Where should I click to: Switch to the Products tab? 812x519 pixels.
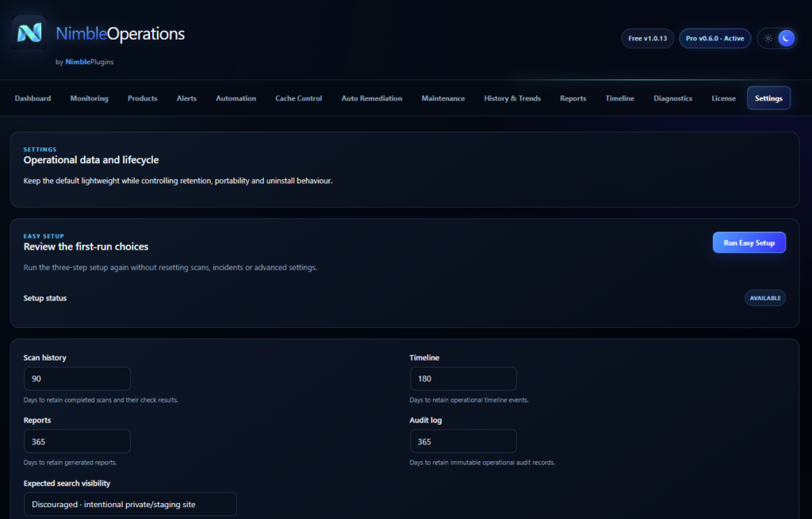click(x=143, y=98)
